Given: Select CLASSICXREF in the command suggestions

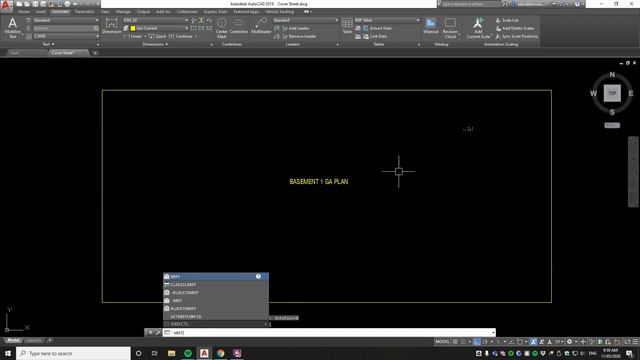Looking at the screenshot, I should [x=216, y=284].
